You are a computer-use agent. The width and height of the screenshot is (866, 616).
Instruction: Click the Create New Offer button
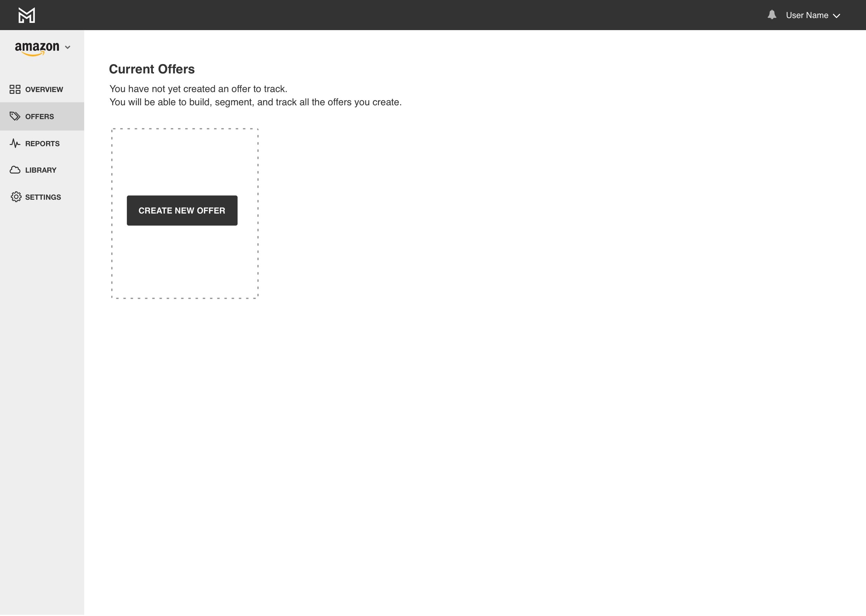(x=182, y=211)
